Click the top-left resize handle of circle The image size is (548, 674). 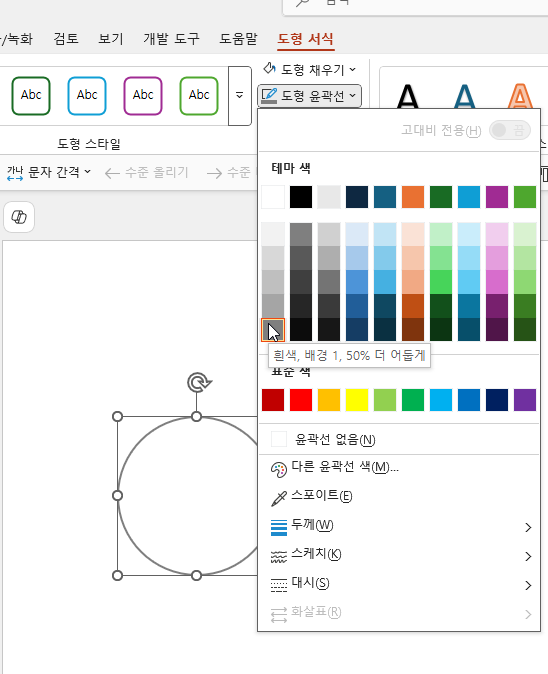point(117,417)
